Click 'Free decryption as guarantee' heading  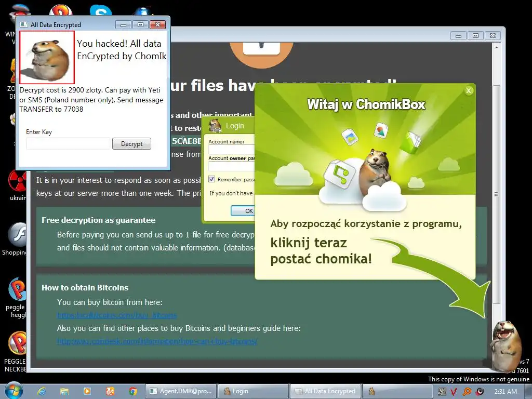[98, 220]
